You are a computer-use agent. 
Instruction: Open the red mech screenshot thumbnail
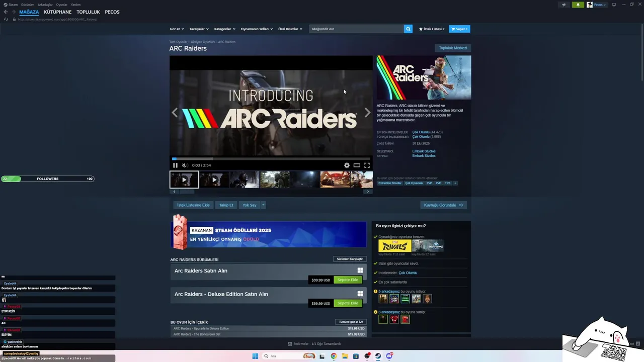[335, 179]
